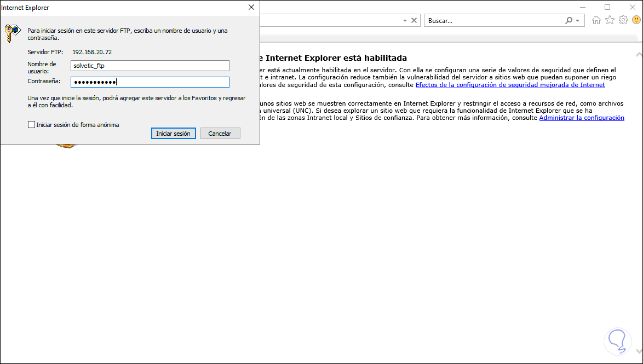This screenshot has height=364, width=643.
Task: Select the server address 192.168.20.72 text
Action: 92,52
